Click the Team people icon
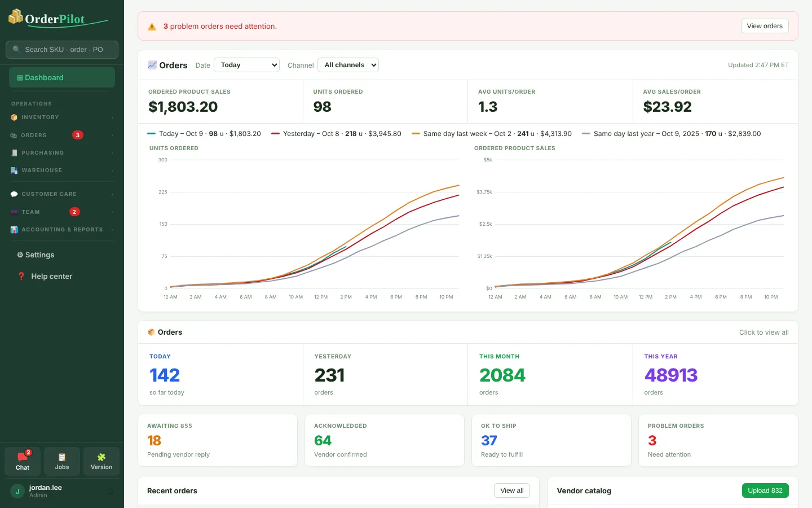812x508 pixels. [x=14, y=212]
